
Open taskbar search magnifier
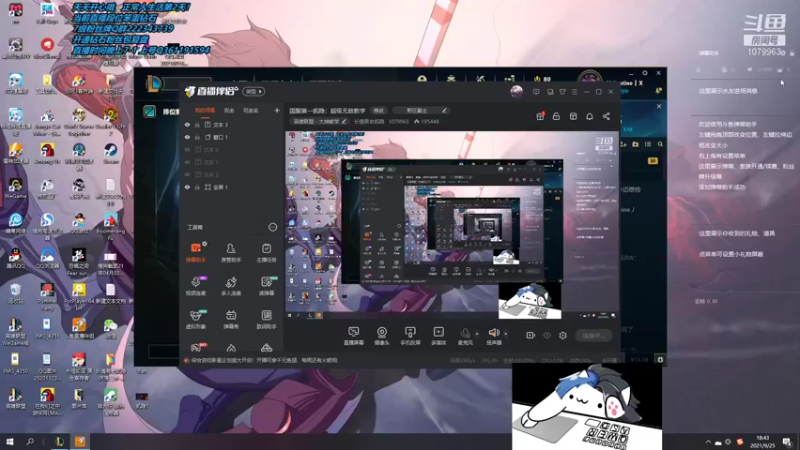30,441
